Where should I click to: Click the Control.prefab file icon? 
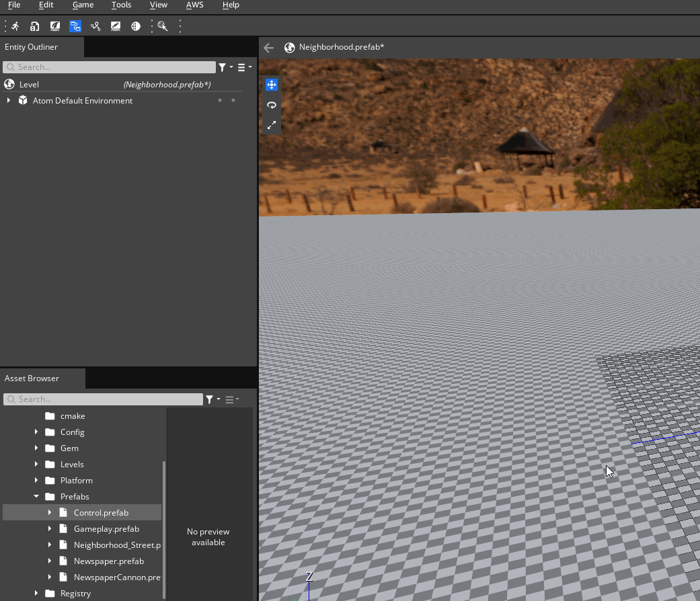click(x=63, y=512)
